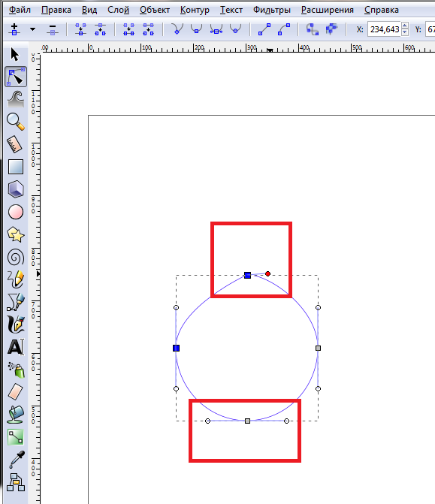Click the X coordinate field 234,643
The image size is (435, 504).
tap(385, 29)
